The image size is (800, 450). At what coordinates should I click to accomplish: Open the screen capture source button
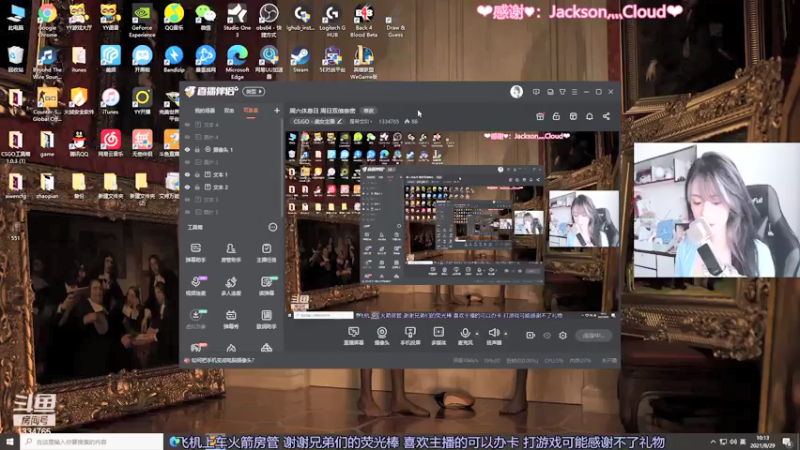[353, 336]
